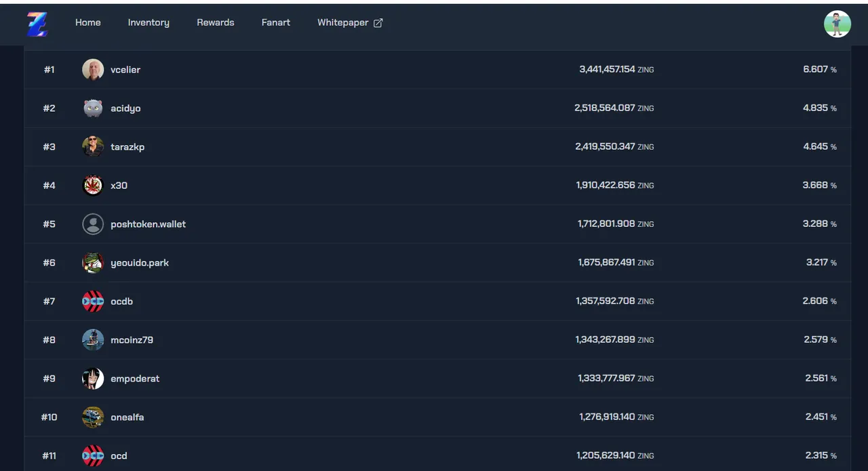Open poshtoken.wallet's profile name
The image size is (868, 471).
(148, 224)
